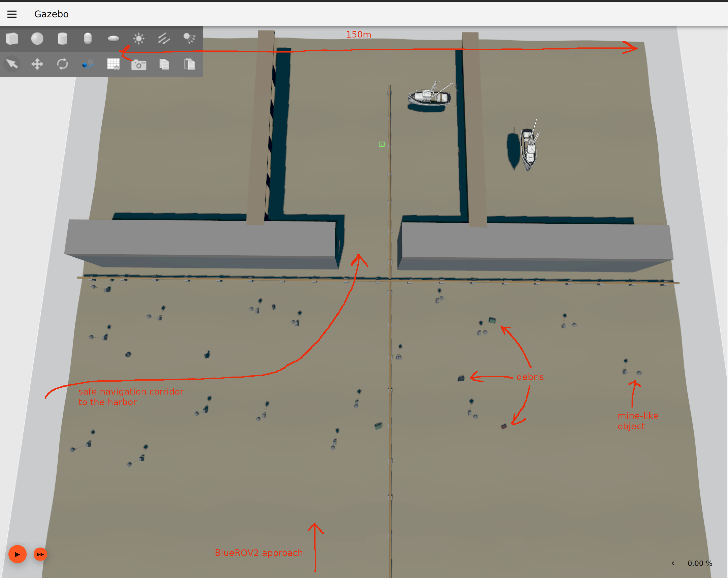Switch to the rotate mode tool
The width and height of the screenshot is (728, 578).
tap(62, 64)
